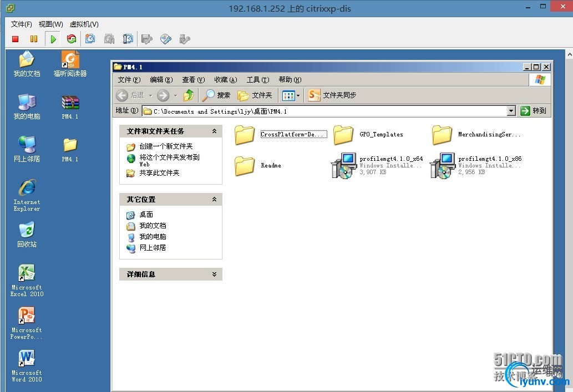Open the views dropdown button
This screenshot has height=392, width=573.
[x=291, y=96]
